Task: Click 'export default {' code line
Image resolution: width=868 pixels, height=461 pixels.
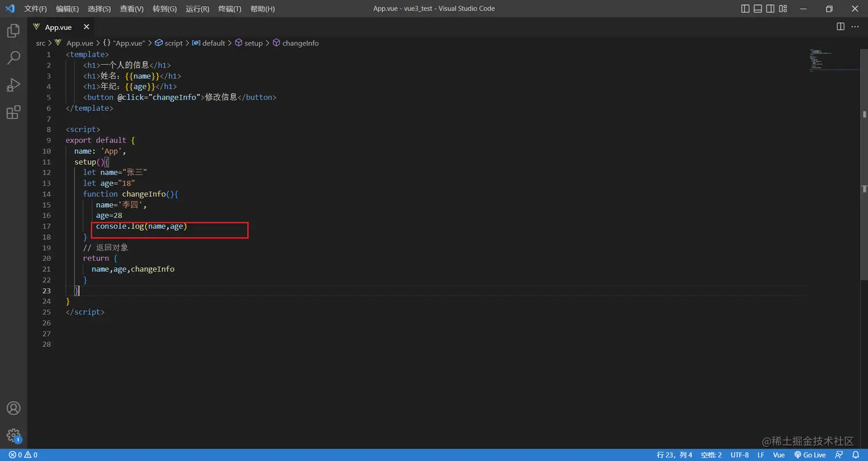Action: tap(100, 140)
